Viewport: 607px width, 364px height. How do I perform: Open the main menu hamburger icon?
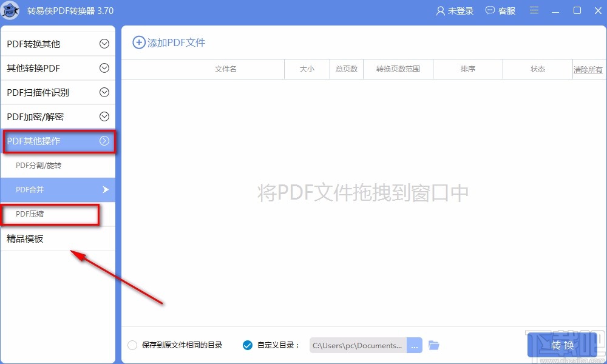(534, 10)
